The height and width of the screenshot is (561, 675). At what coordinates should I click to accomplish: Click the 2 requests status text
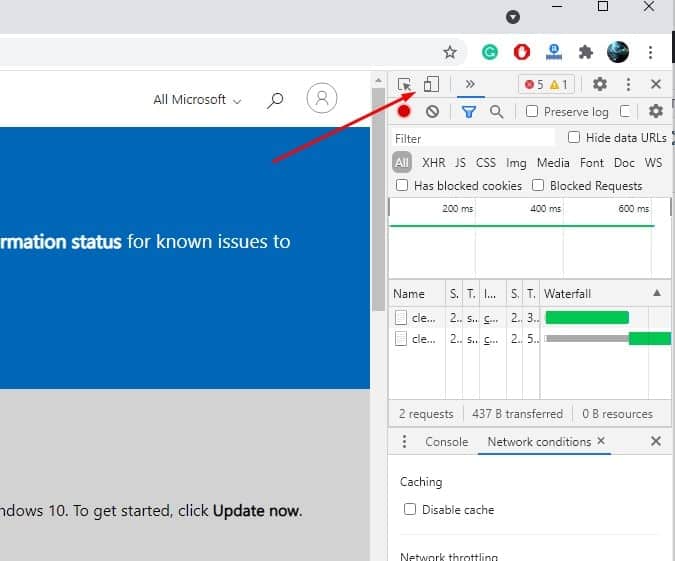[x=426, y=414]
